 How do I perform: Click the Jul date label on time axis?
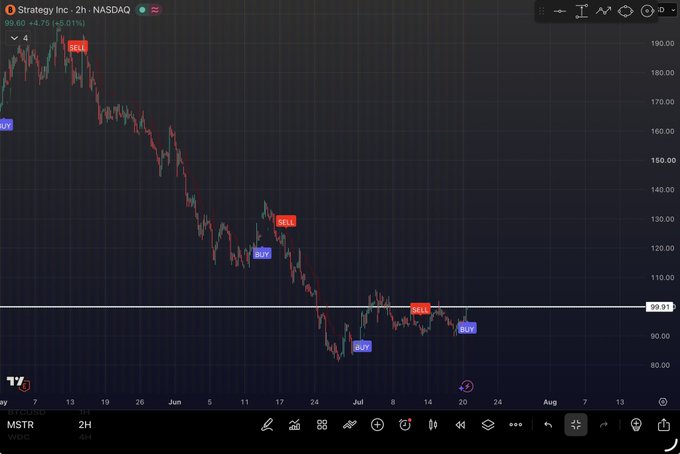click(x=358, y=402)
